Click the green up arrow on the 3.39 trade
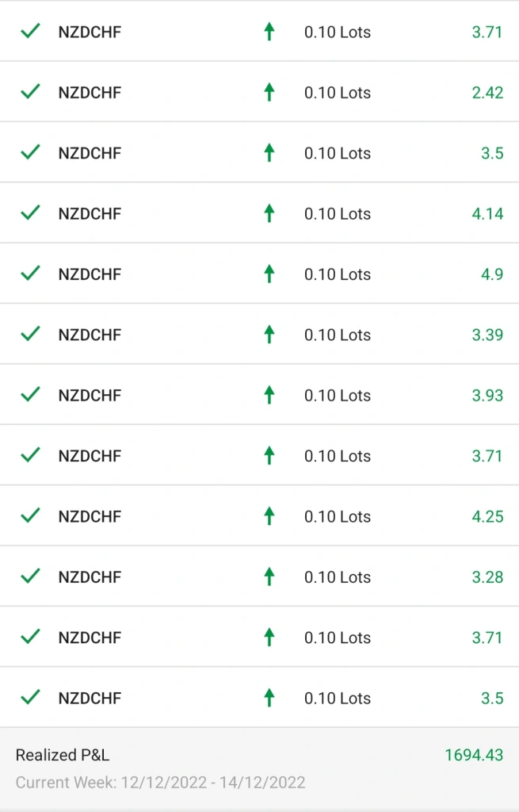 click(x=269, y=335)
